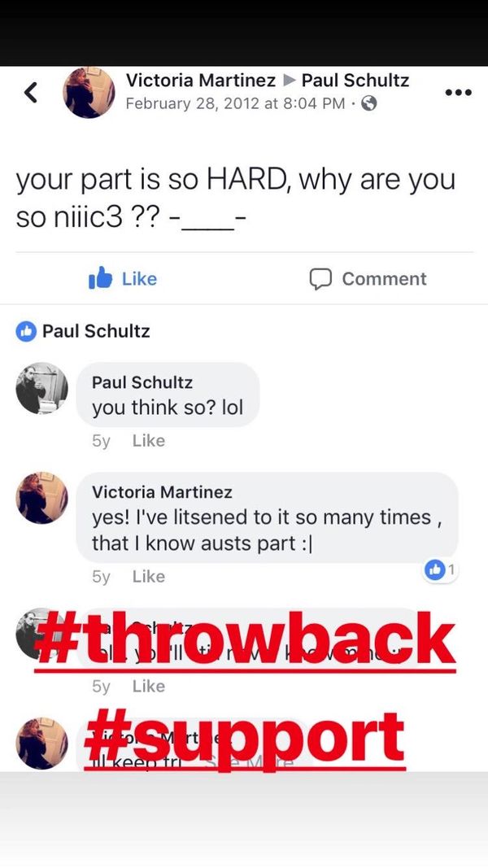
Task: Tap the back arrow chevron
Action: click(32, 93)
